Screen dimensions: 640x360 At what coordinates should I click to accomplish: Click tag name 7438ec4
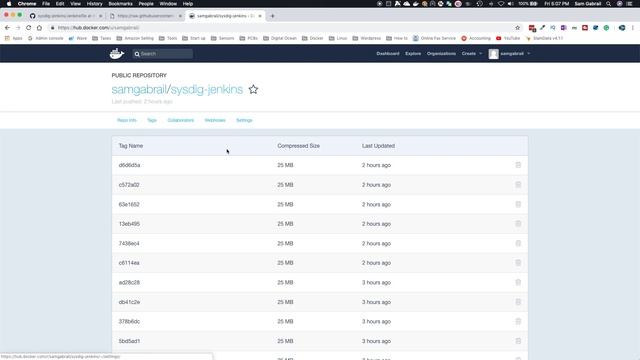pyautogui.click(x=129, y=244)
